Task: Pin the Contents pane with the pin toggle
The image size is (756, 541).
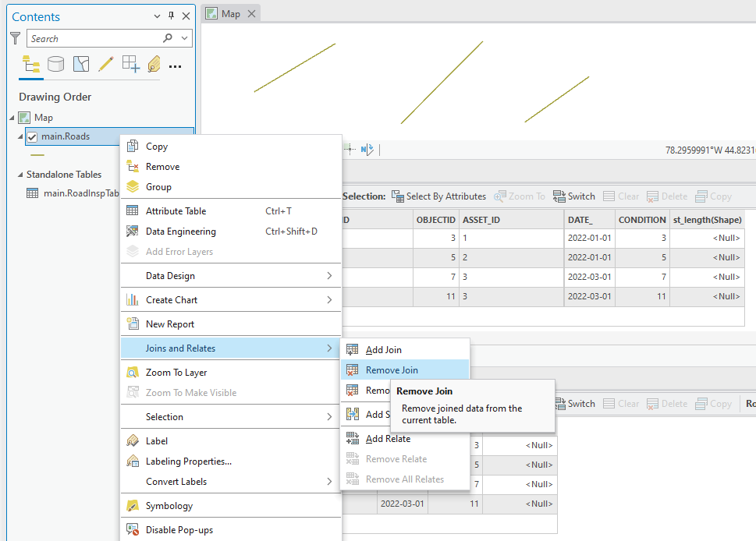Action: (170, 16)
